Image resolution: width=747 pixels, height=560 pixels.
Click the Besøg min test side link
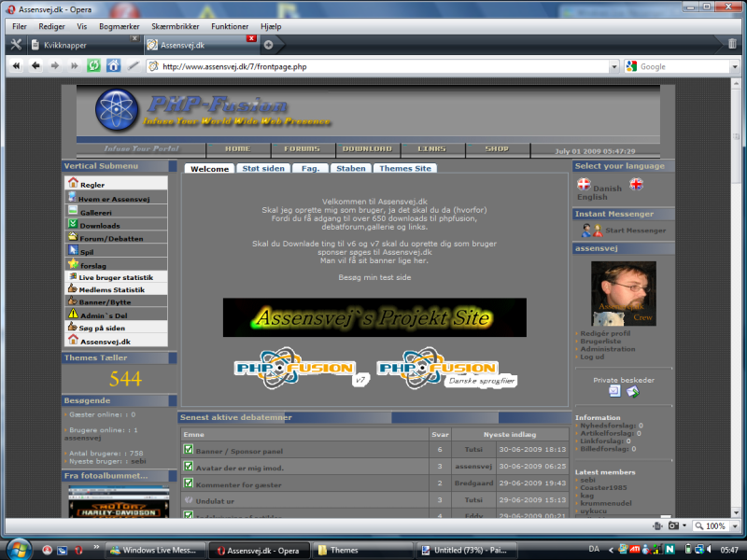click(374, 277)
